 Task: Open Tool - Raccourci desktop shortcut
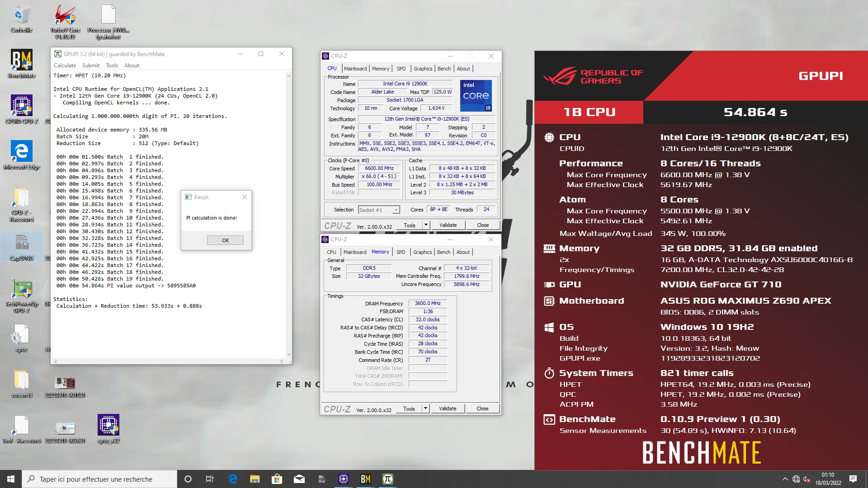click(21, 429)
